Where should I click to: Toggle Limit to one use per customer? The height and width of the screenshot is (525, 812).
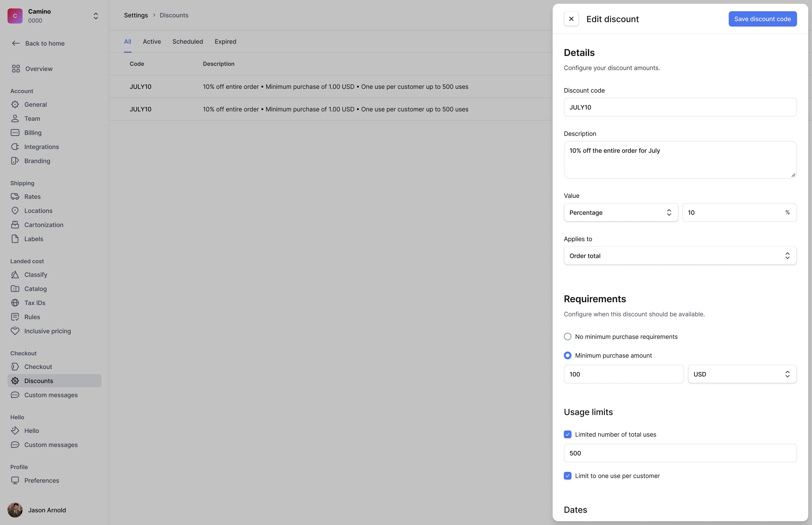pos(568,476)
